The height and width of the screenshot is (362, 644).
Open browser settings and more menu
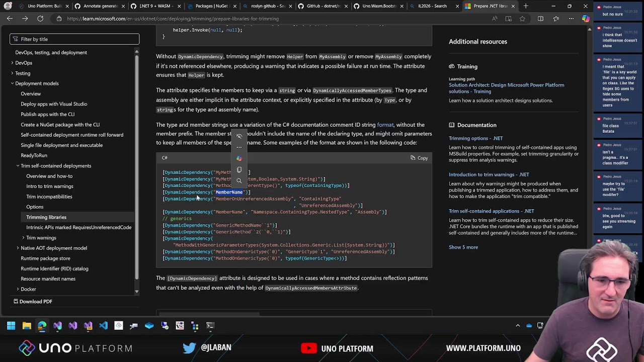(571, 19)
